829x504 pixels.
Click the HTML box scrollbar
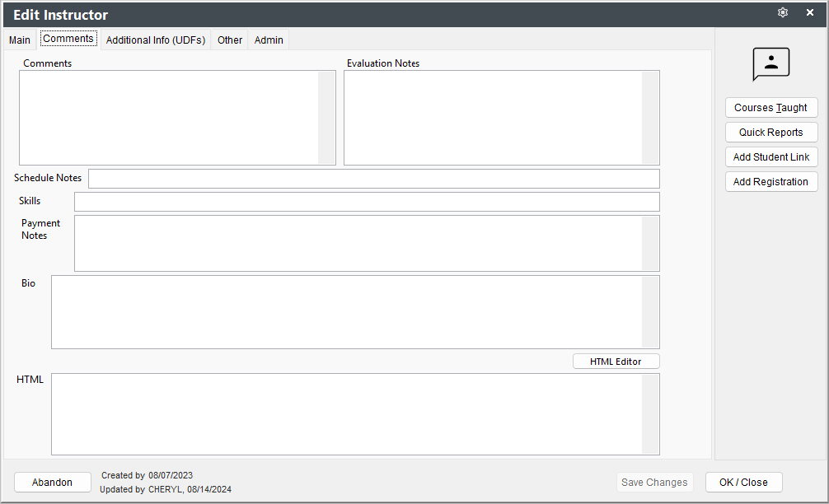click(x=650, y=414)
